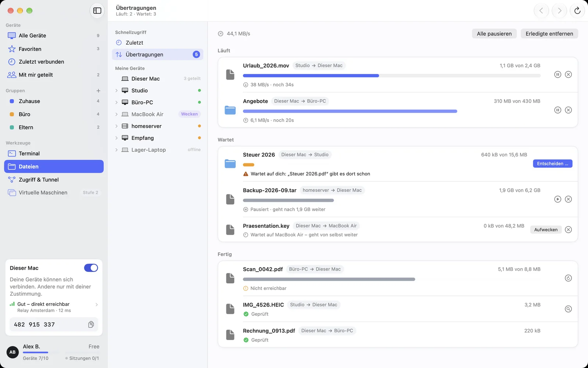Open Zugriff & Tunnel
The height and width of the screenshot is (368, 588).
54,180
